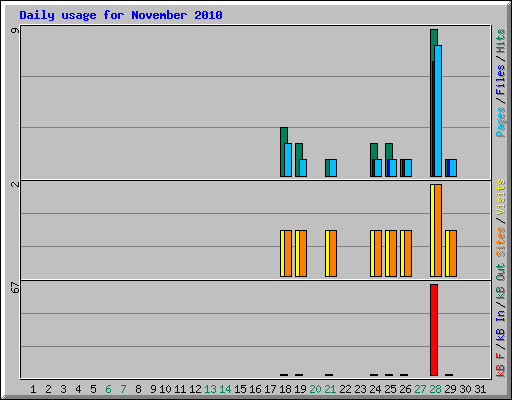Click green weekend day label '28'
The image size is (512, 400).
pos(435,389)
